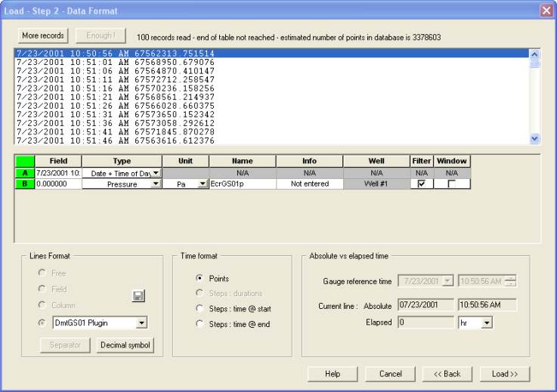Expand the Pa unit dropdown
The width and height of the screenshot is (557, 392).
[x=202, y=184]
